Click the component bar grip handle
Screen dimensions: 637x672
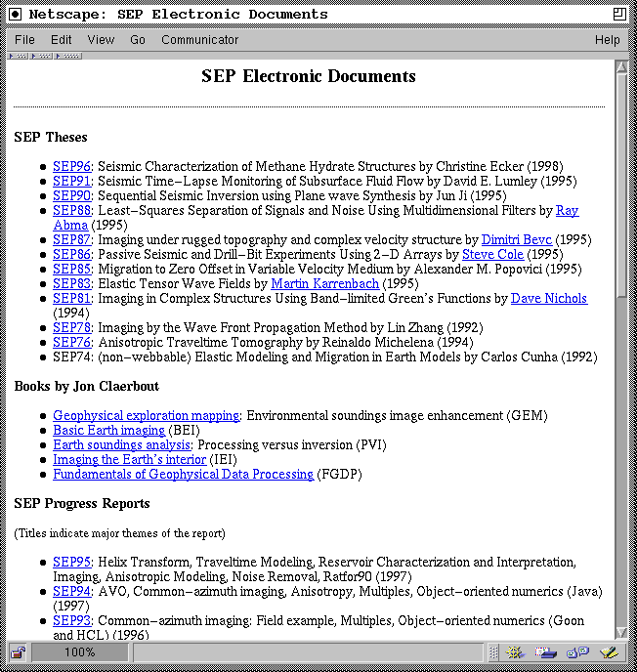pos(493,652)
